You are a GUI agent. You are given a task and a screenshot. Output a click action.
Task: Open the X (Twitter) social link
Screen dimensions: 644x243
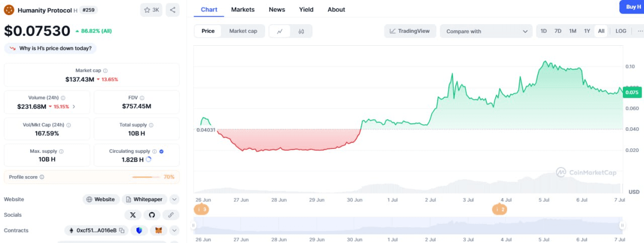click(x=133, y=215)
